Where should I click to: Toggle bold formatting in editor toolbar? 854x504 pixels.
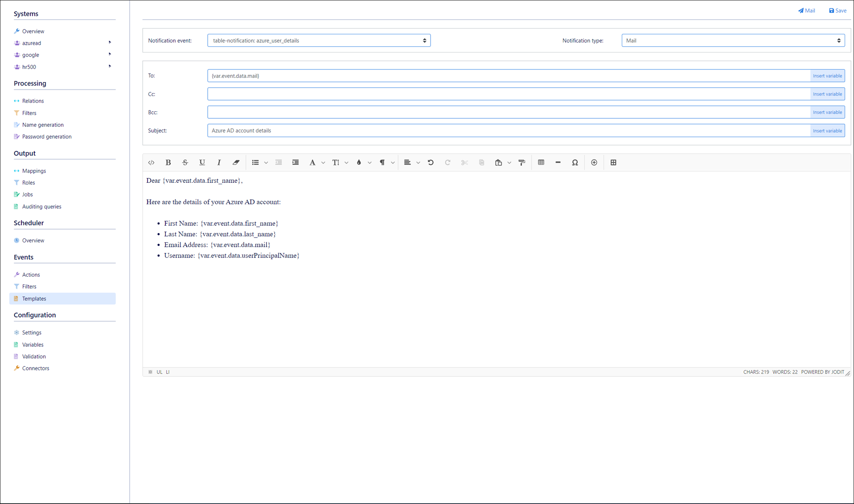168,162
